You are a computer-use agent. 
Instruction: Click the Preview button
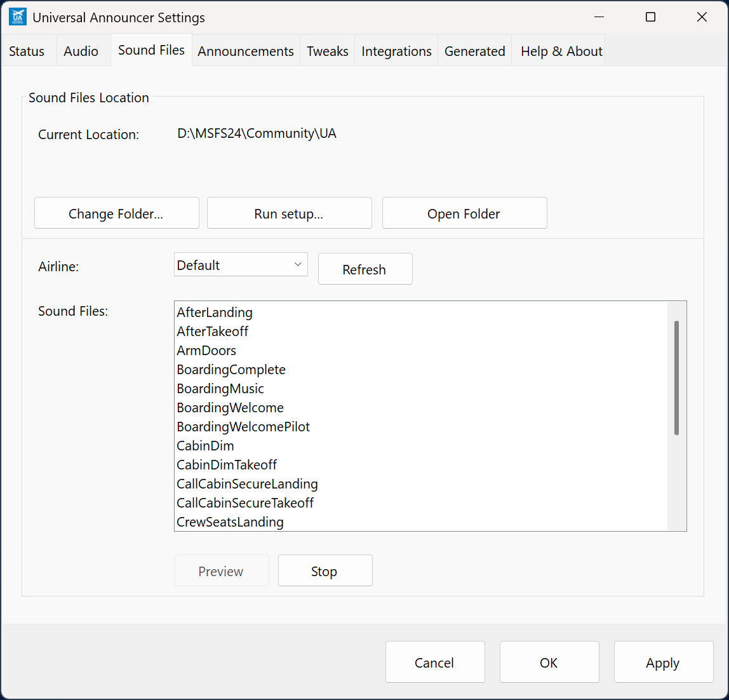pos(222,570)
